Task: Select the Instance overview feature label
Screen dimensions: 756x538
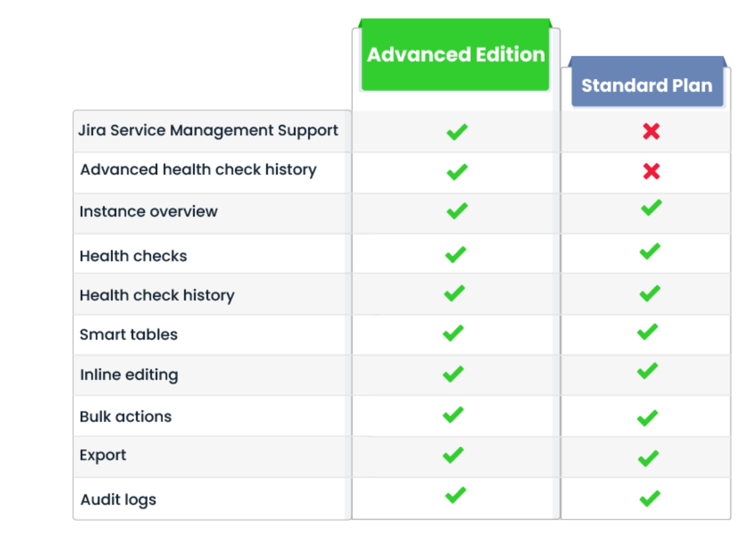Action: tap(148, 212)
